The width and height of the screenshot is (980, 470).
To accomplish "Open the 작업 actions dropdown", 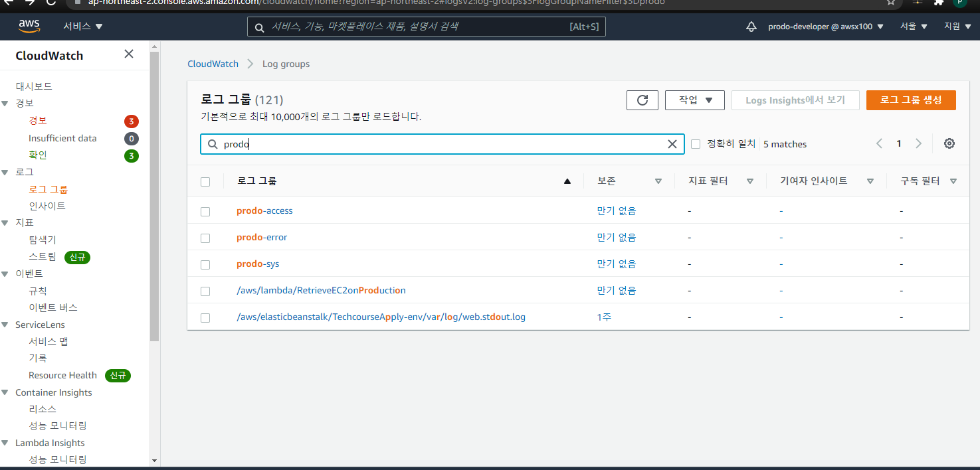I will (696, 100).
